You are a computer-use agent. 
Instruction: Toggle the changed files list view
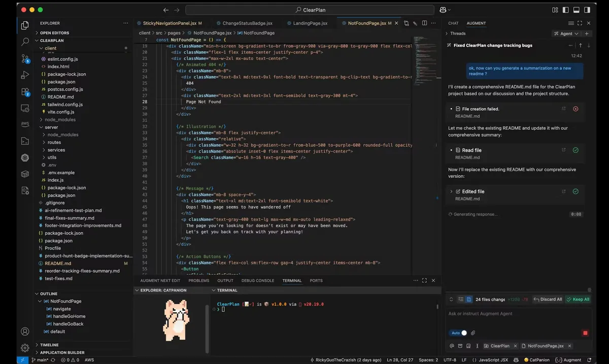coord(461,300)
